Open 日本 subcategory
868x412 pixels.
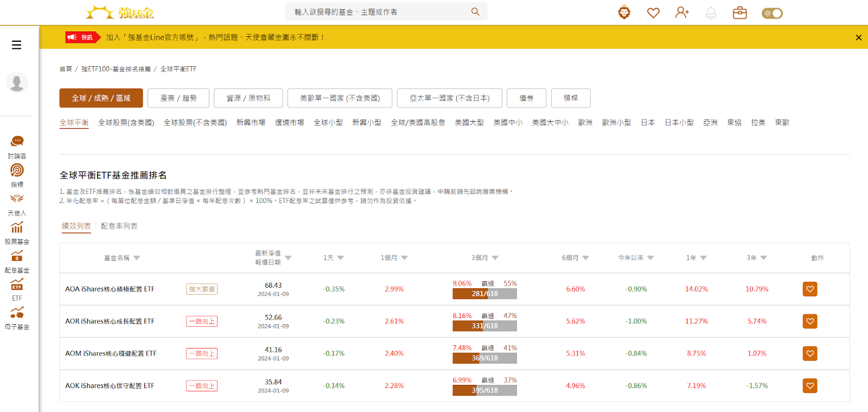[648, 123]
